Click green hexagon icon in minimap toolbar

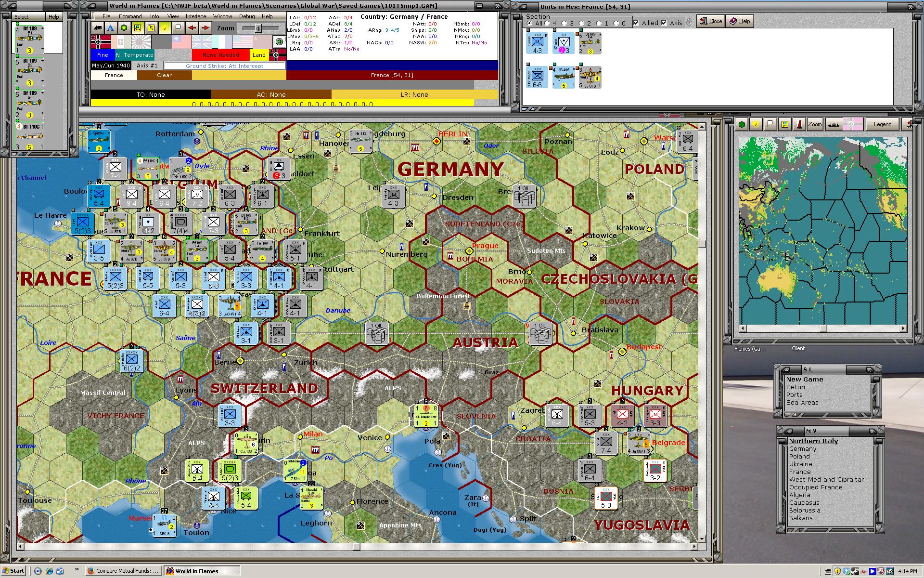click(x=742, y=124)
